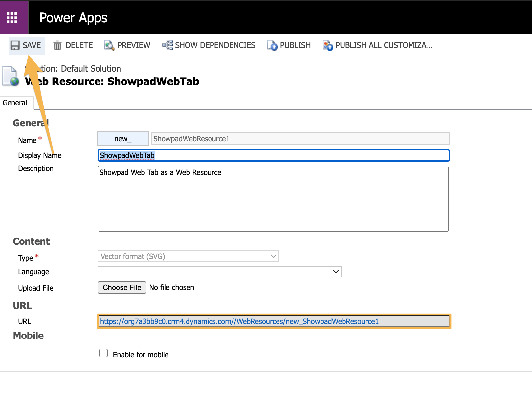532x420 pixels.
Task: Click the Content section heading
Action: click(x=31, y=241)
